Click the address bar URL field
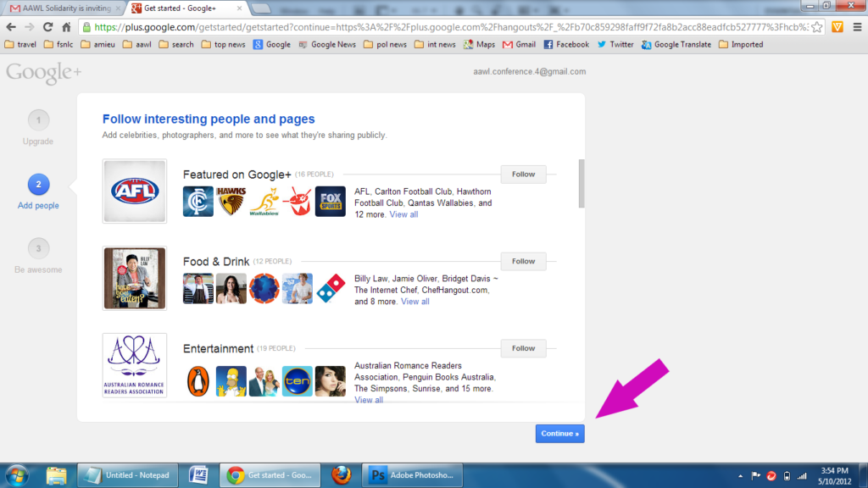868x488 pixels. click(x=451, y=27)
